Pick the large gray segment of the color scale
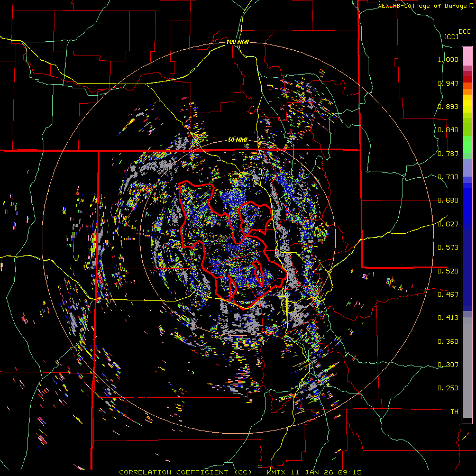The image size is (476, 476). [467, 370]
